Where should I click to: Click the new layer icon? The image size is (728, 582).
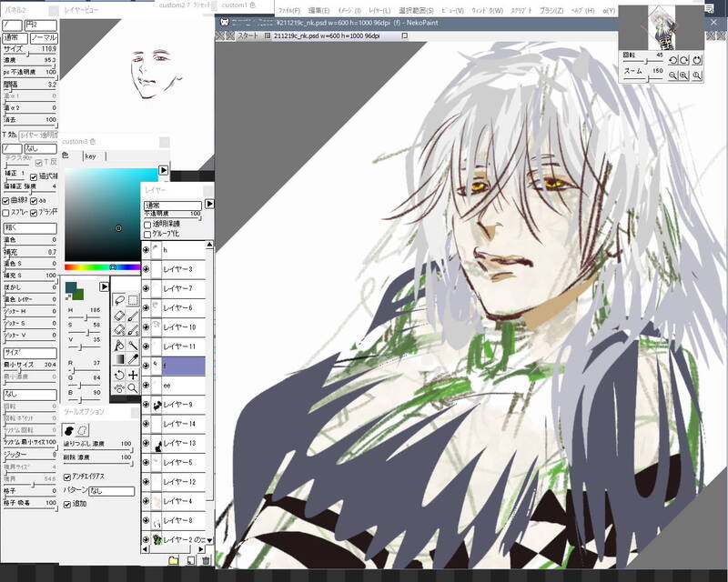click(x=191, y=561)
